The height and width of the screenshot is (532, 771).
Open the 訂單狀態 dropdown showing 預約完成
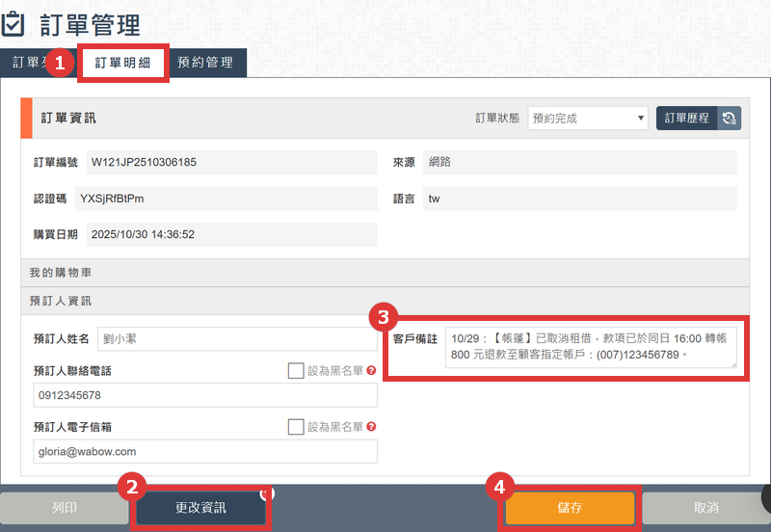click(x=588, y=119)
